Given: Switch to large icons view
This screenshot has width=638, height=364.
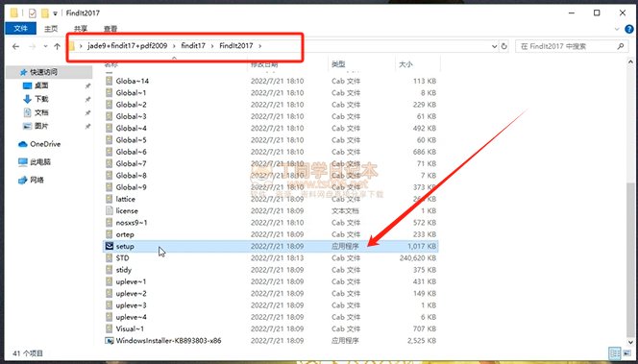Looking at the screenshot, I should coord(627,353).
